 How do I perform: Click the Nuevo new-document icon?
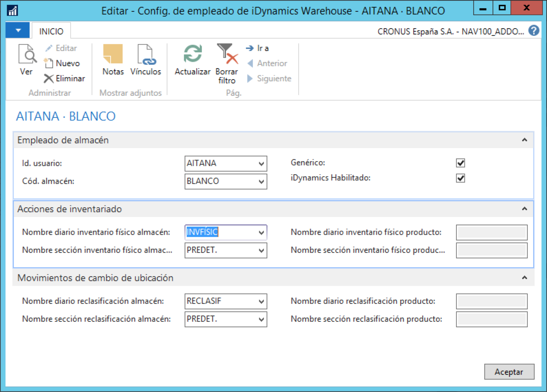click(49, 63)
